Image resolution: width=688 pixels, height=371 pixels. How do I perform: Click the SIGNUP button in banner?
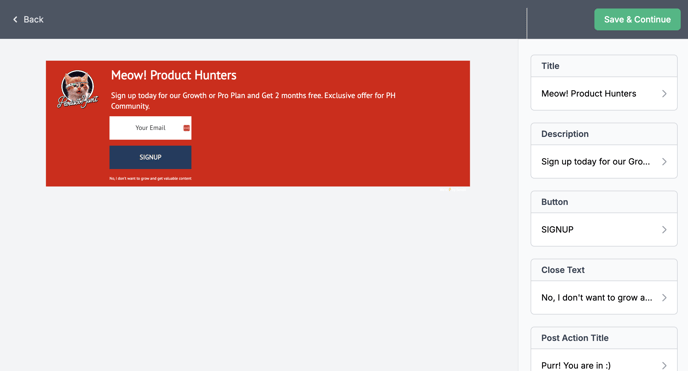(150, 157)
